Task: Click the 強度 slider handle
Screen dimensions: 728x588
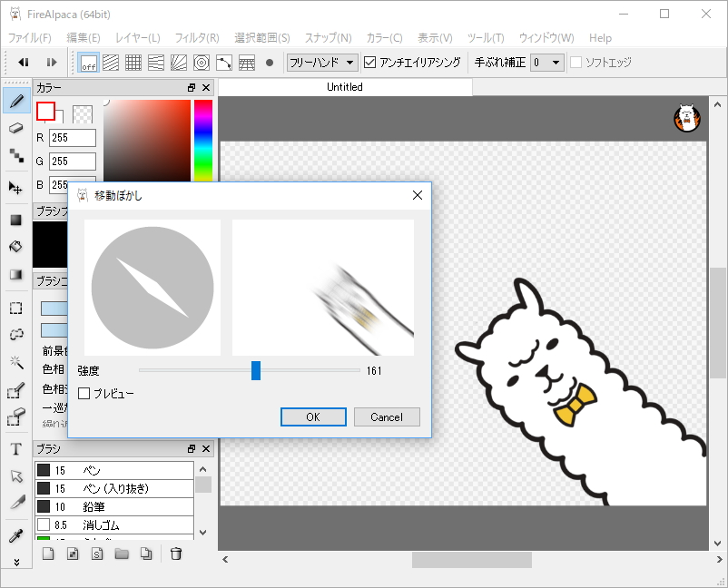Action: click(x=256, y=370)
